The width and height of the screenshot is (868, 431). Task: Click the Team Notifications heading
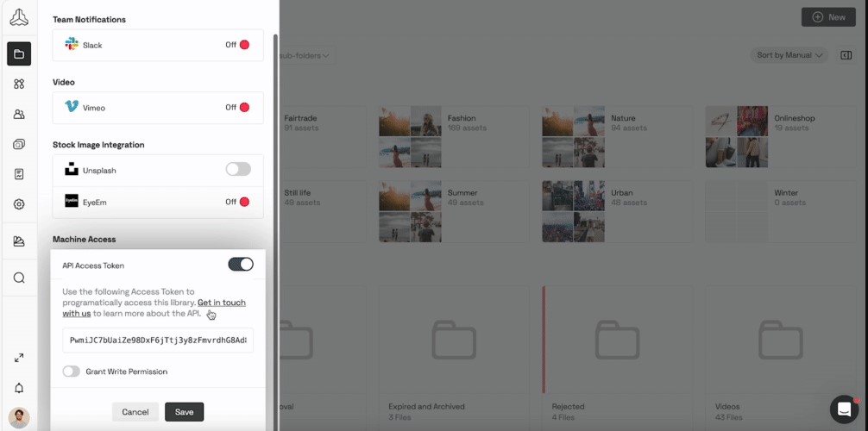89,19
